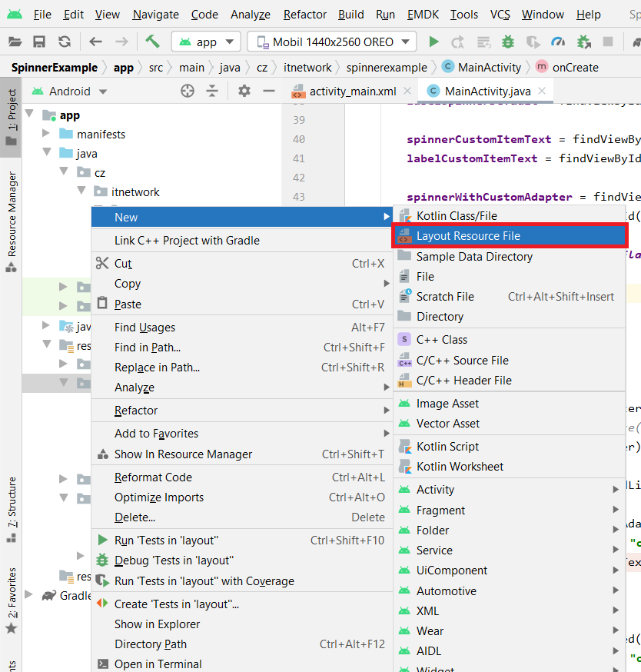This screenshot has width=641, height=672.
Task: Choose Vector Asset from the submenu
Action: [x=447, y=424]
